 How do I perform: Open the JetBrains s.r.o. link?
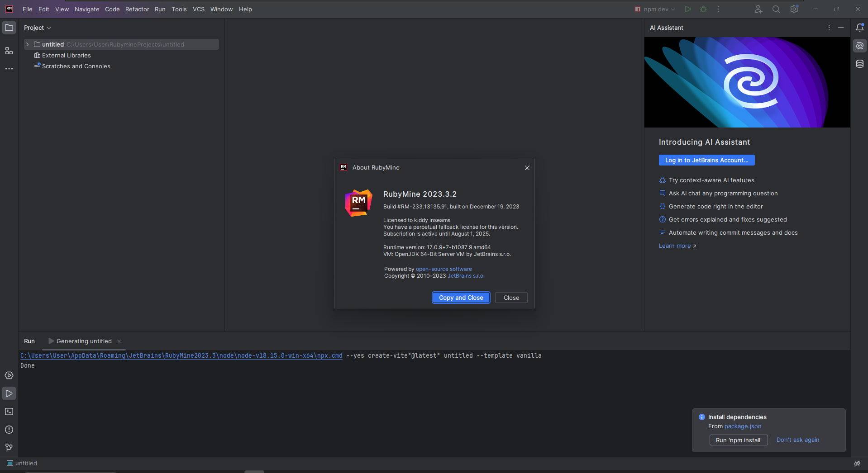point(466,276)
